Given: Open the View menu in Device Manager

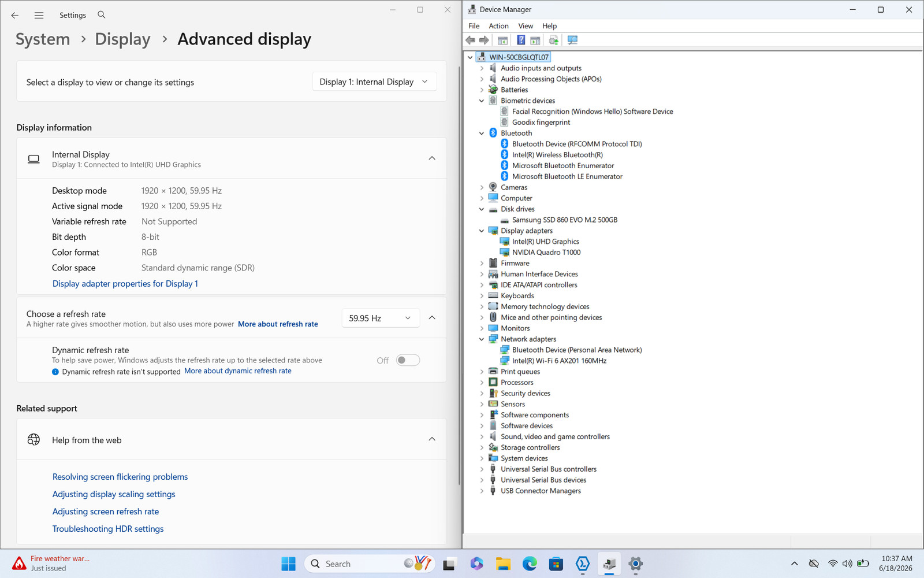Looking at the screenshot, I should [x=526, y=26].
